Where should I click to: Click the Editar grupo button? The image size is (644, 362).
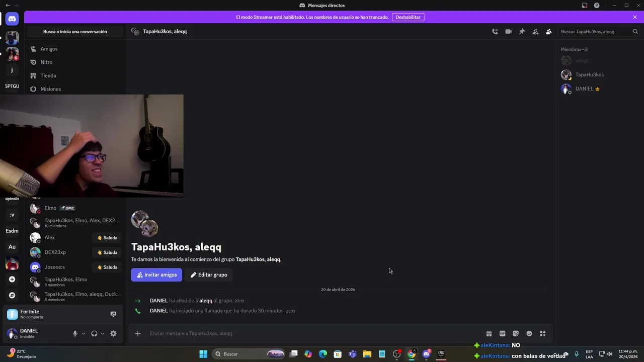[209, 275]
